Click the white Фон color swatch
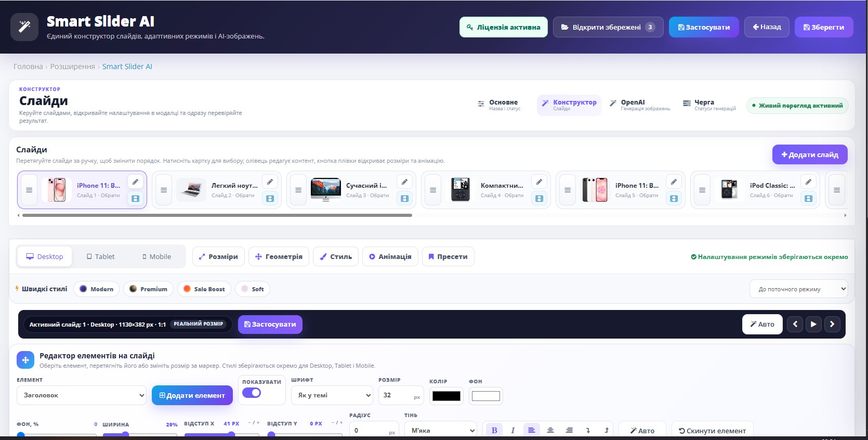The height and width of the screenshot is (440, 868). coord(486,396)
